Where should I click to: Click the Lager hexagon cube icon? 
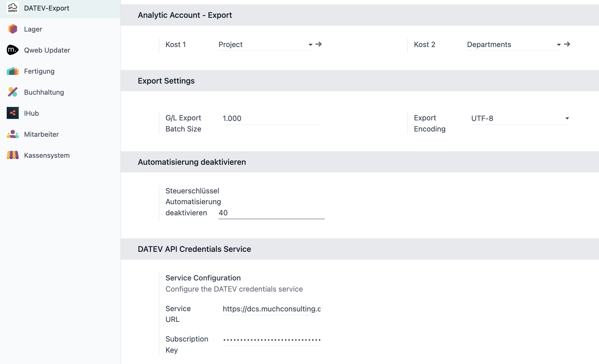tap(12, 29)
